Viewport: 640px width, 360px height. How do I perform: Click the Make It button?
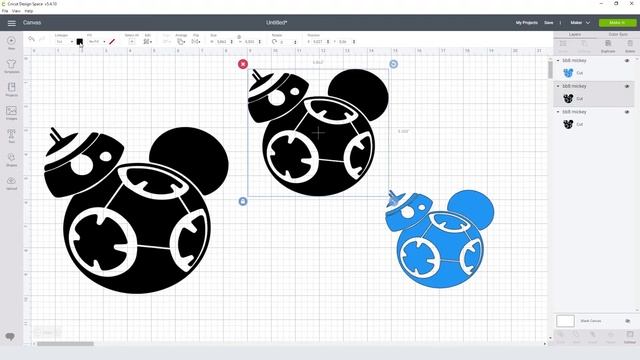coord(618,23)
